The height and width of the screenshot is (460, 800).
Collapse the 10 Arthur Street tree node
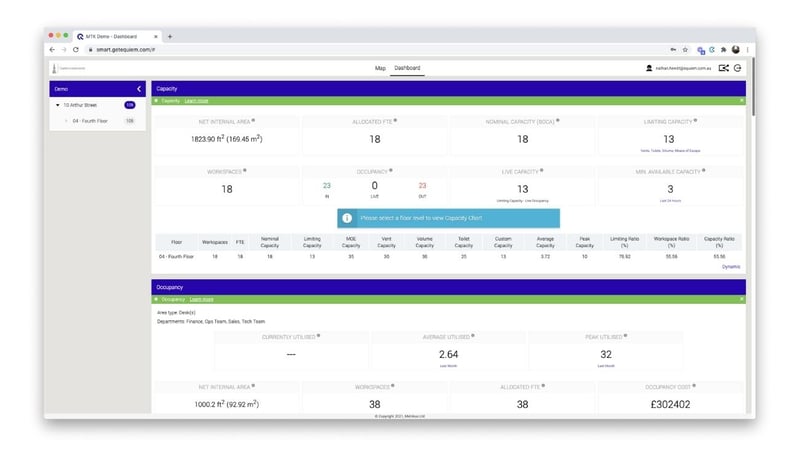coord(58,104)
